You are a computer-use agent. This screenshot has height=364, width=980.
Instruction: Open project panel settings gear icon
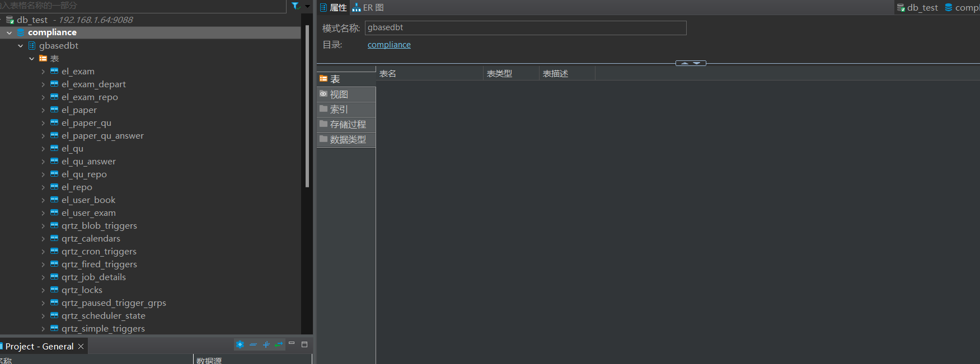pos(240,344)
